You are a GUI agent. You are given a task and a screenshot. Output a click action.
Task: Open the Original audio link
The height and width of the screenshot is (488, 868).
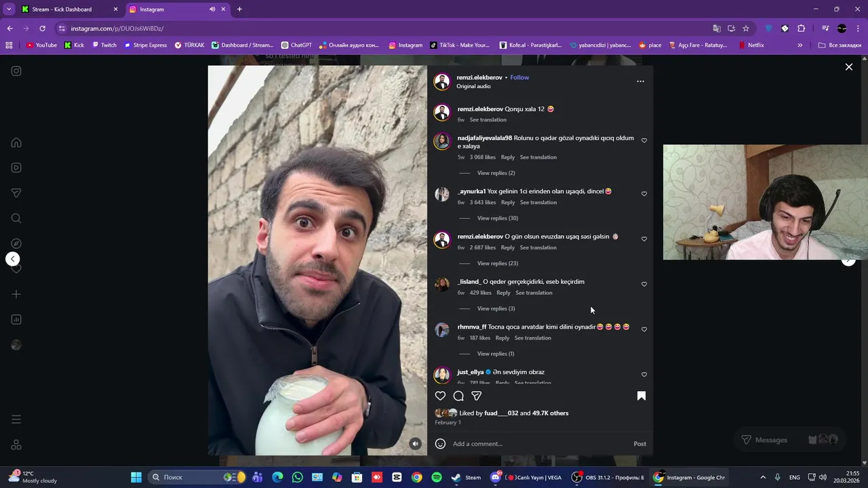(473, 86)
